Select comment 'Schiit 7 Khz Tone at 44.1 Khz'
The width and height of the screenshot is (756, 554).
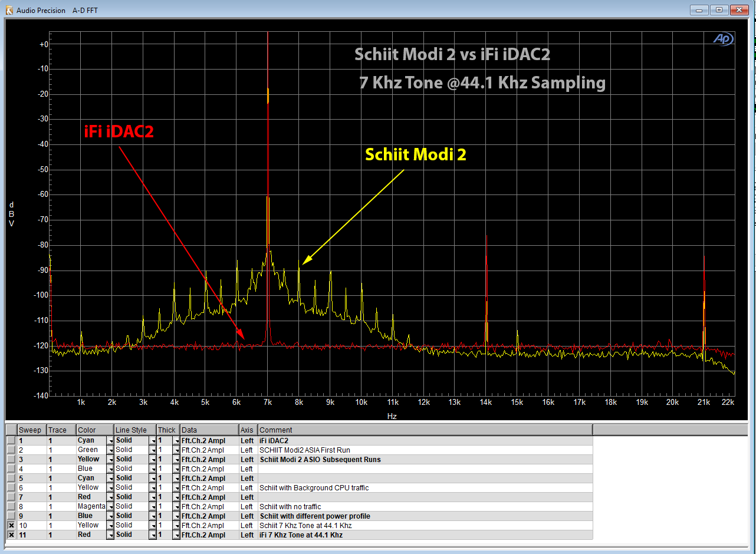(x=305, y=525)
